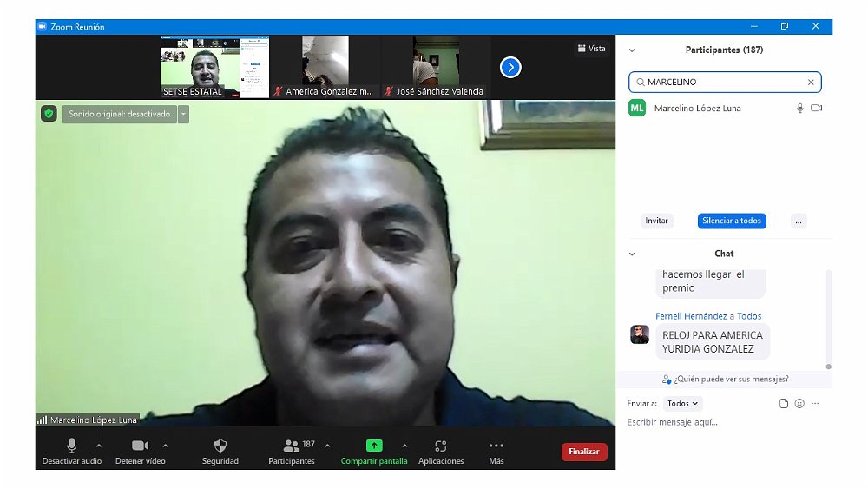Click the chat message input field

720,422
